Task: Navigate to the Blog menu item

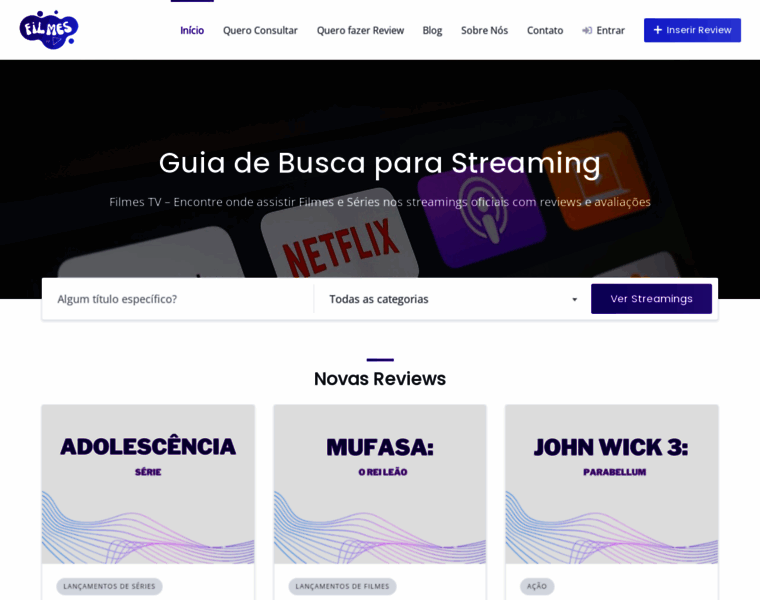Action: pos(432,31)
